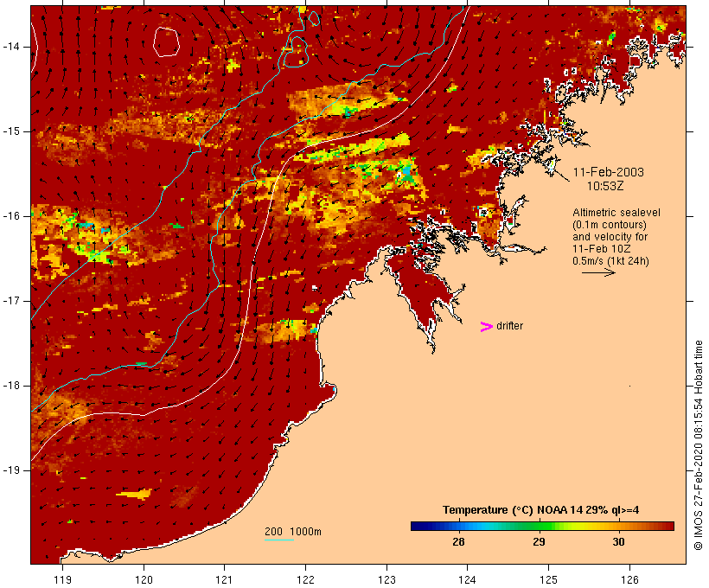Click the '-19' latitude axis label
This screenshot has width=709, height=588.
coord(11,470)
